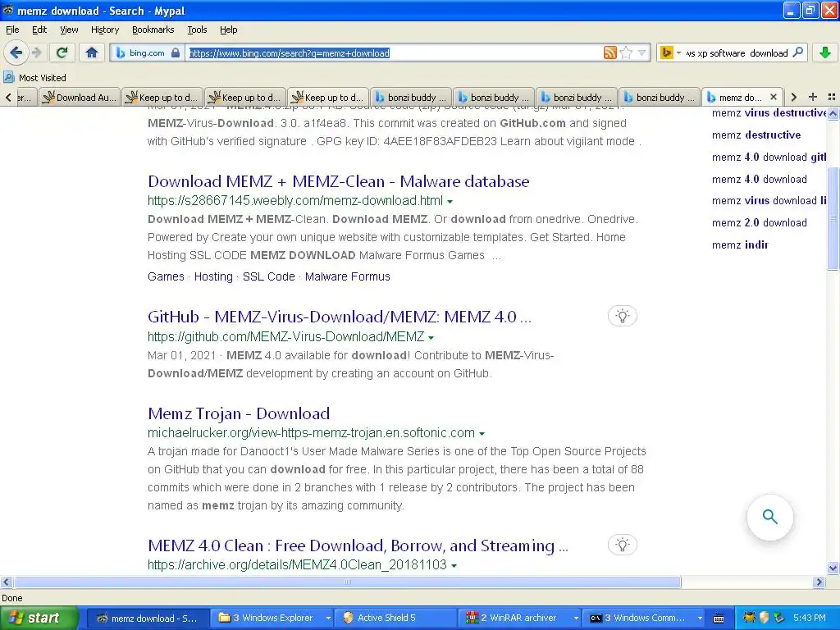Open Windows Explorer taskbar group
Viewport: 840px width, 630px height.
point(272,618)
